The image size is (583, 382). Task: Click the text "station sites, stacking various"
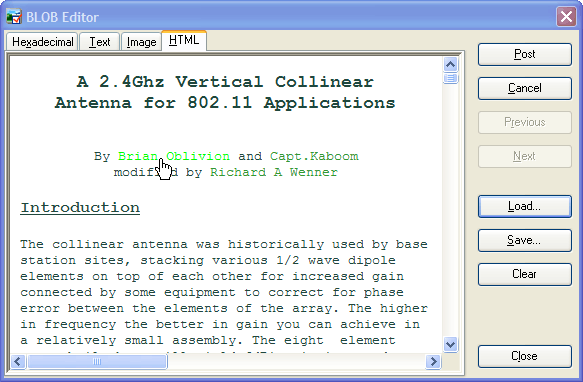click(144, 260)
